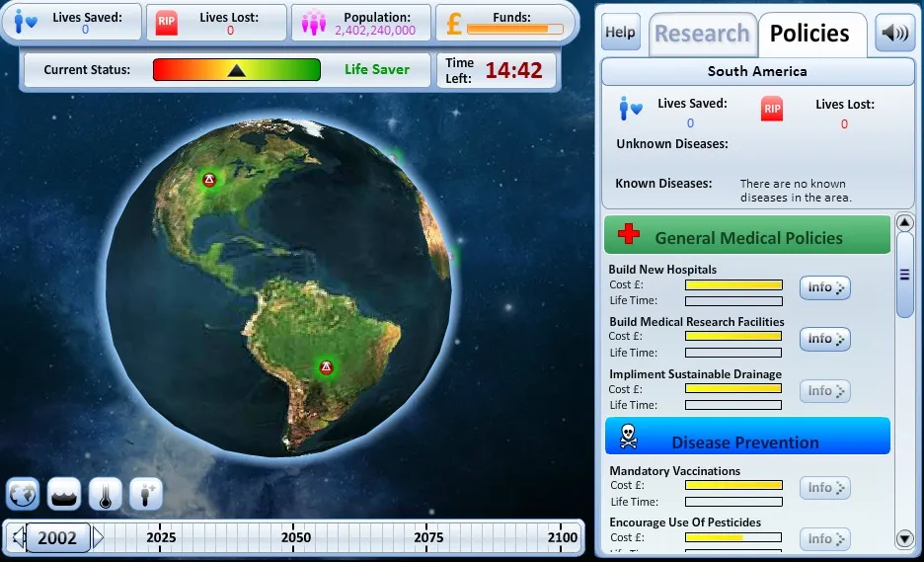This screenshot has height=562, width=924.
Task: Click the 2075 mark on the timeline
Action: [x=427, y=537]
